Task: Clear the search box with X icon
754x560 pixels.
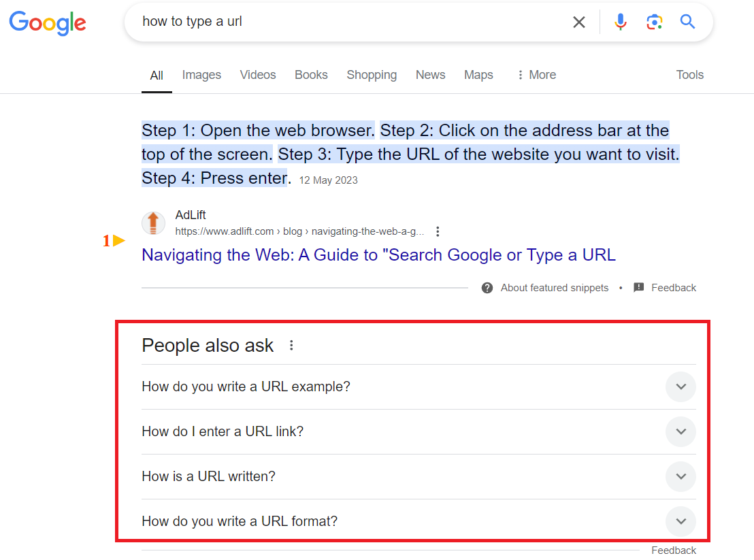Action: coord(579,22)
